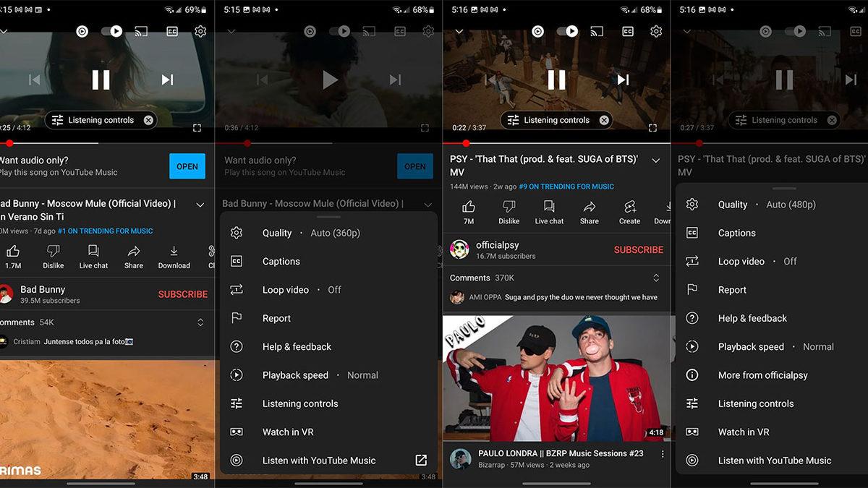Expand the Bad Bunny Moscow Mule description
Image resolution: width=868 pixels, height=488 pixels.
pyautogui.click(x=200, y=204)
